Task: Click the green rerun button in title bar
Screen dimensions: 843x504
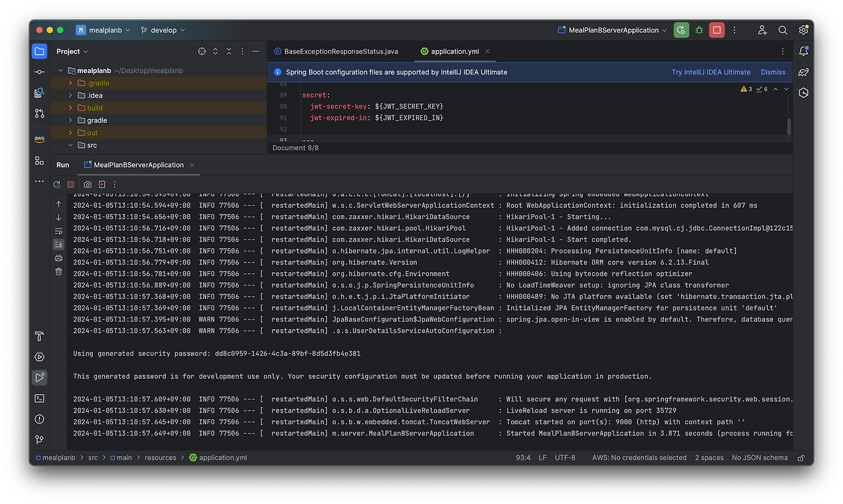Action: pos(682,30)
